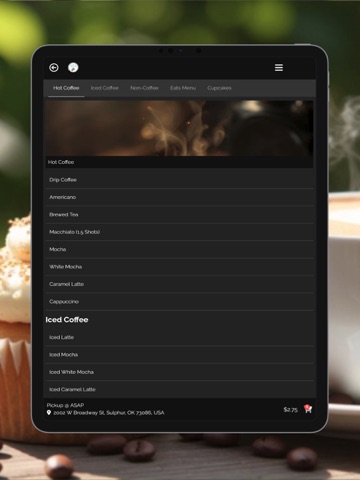Select Macchiato (1.5 Shots) item
The image size is (360, 480).
point(179,232)
